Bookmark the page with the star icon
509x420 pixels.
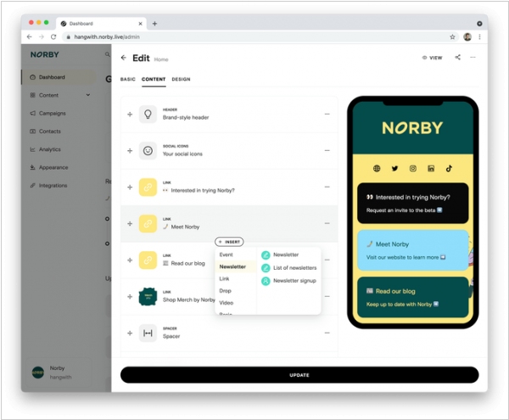click(452, 37)
